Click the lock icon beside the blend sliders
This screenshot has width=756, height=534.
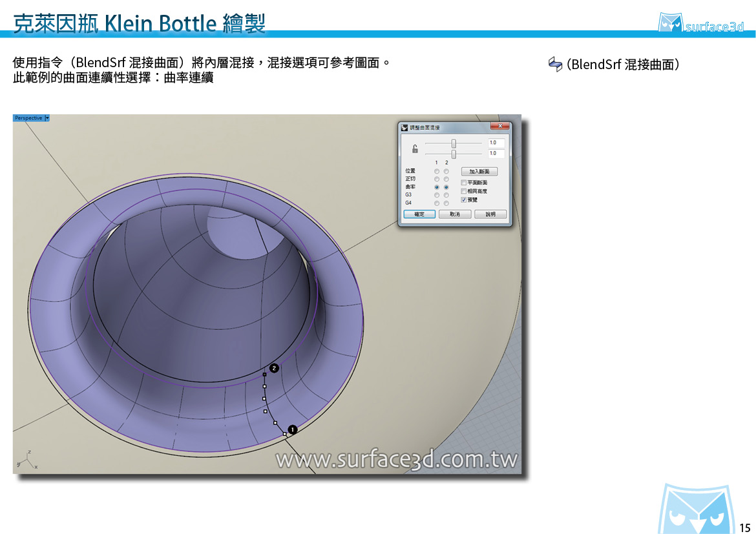tap(415, 149)
